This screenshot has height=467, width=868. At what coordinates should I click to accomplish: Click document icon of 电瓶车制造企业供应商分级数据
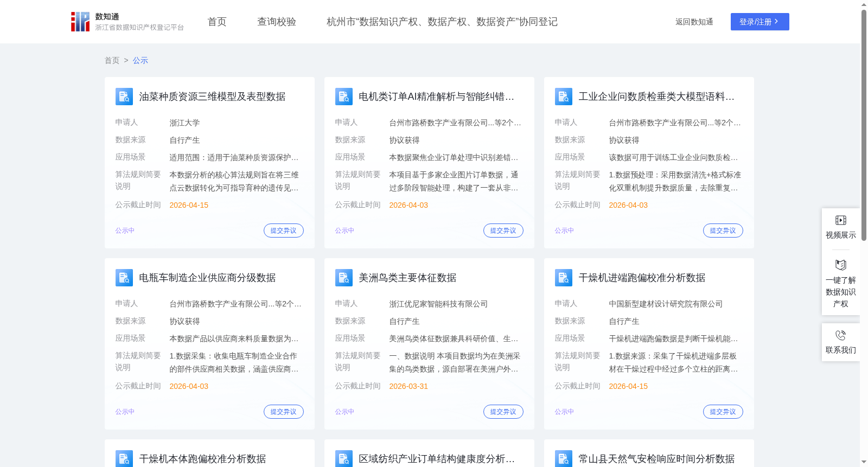pyautogui.click(x=124, y=278)
